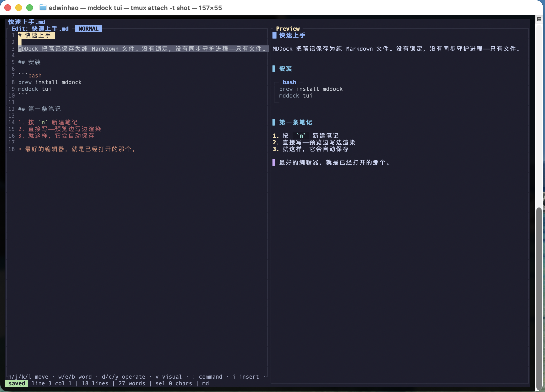
Task: Click the "i insert" key hint
Action: [x=246, y=377]
